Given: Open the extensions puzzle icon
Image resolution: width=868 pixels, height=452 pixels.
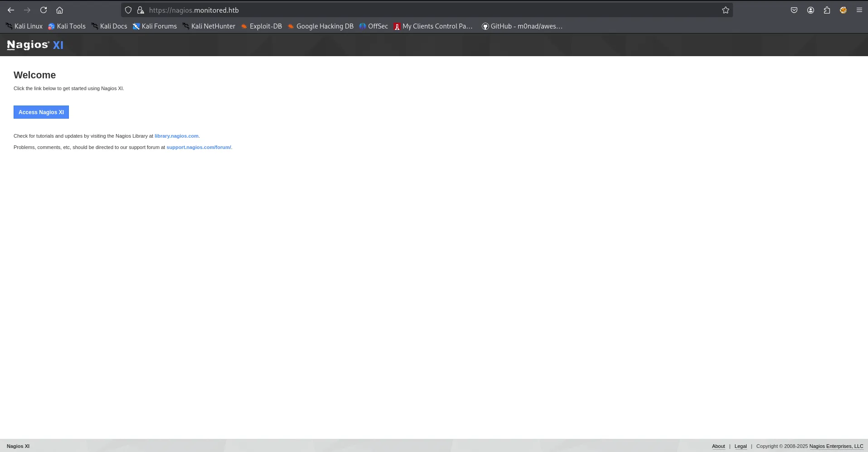Looking at the screenshot, I should click(x=827, y=10).
